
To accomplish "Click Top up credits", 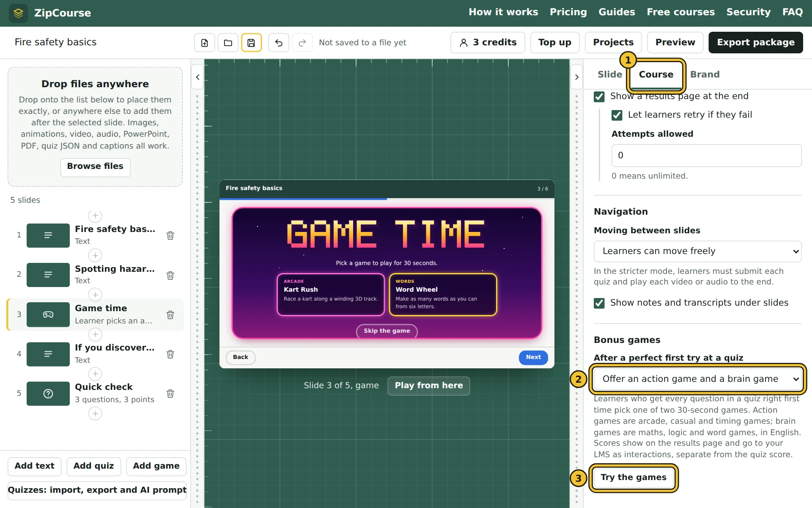I will pos(555,43).
